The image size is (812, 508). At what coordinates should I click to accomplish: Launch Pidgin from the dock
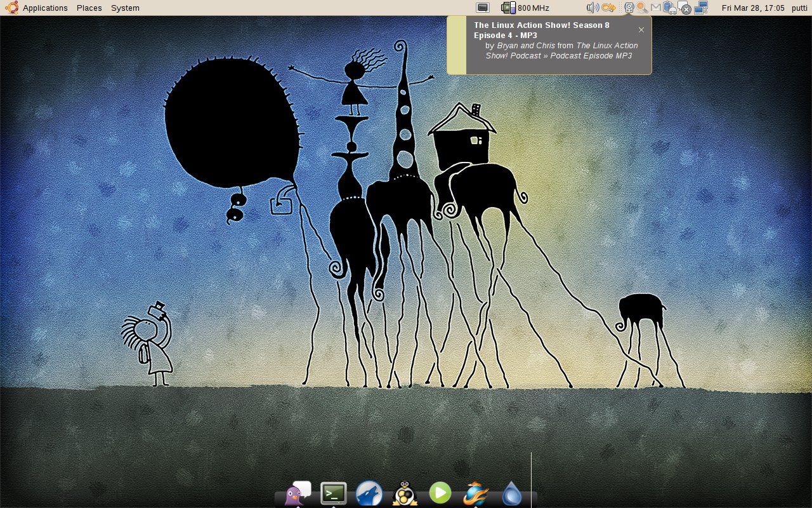coord(298,493)
